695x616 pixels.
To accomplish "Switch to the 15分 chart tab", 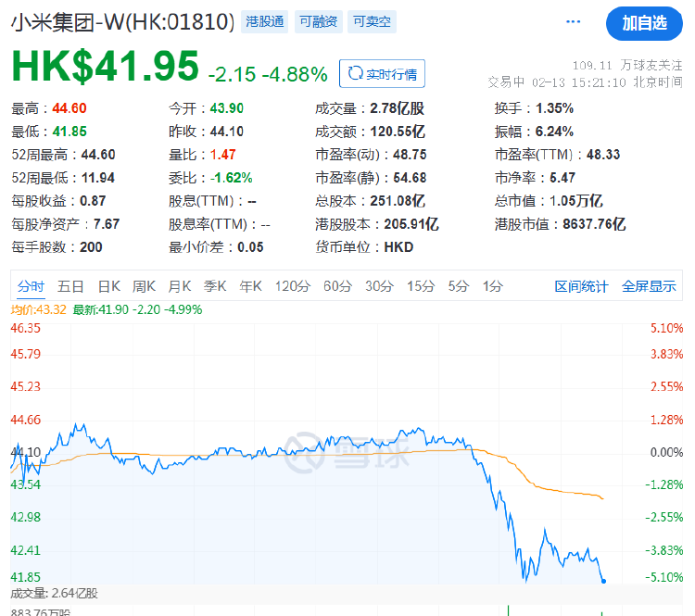I will [421, 286].
